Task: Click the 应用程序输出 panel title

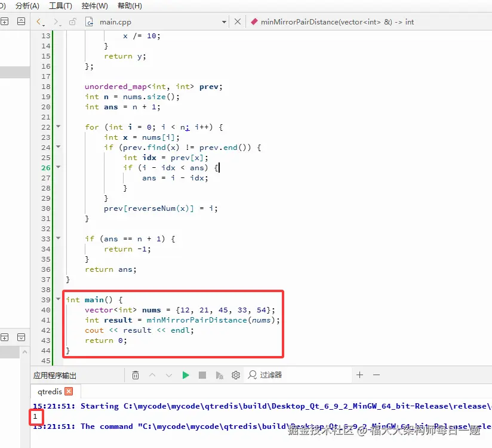Action: click(x=54, y=376)
